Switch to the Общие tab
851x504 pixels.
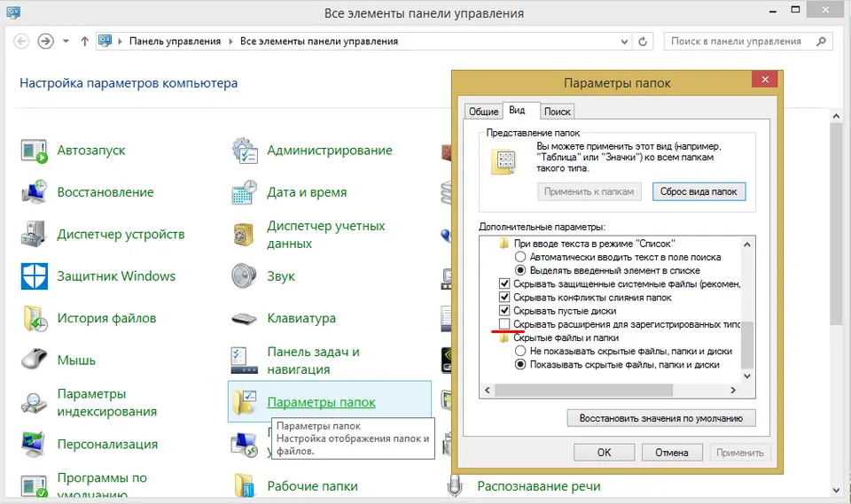coord(483,112)
